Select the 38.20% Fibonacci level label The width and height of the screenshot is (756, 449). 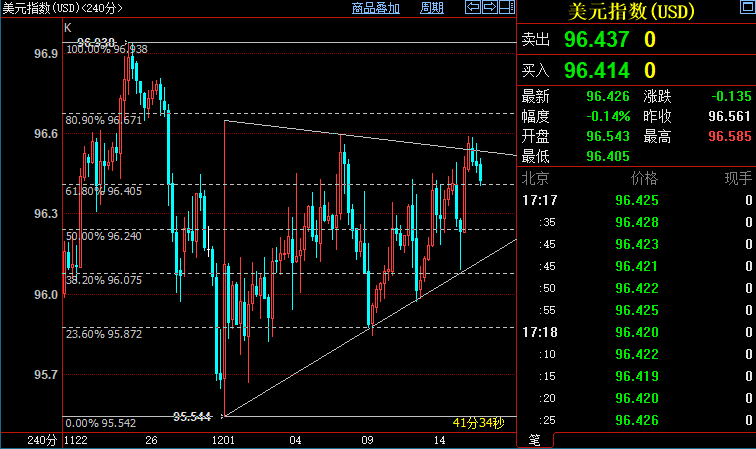click(x=104, y=281)
